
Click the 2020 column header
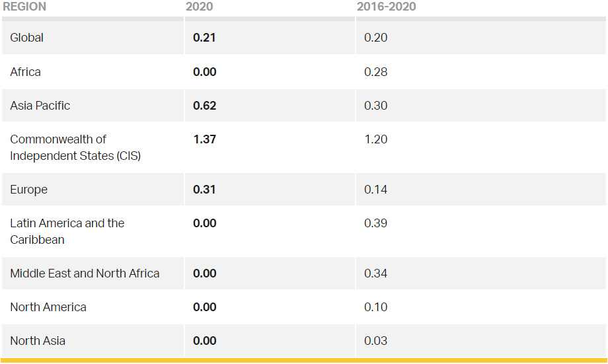coord(200,7)
